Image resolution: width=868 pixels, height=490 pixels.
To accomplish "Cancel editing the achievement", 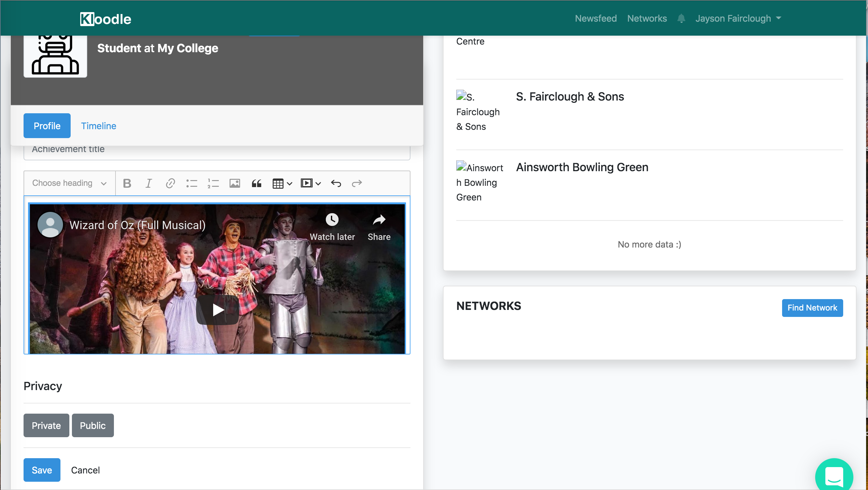I will coord(85,470).
